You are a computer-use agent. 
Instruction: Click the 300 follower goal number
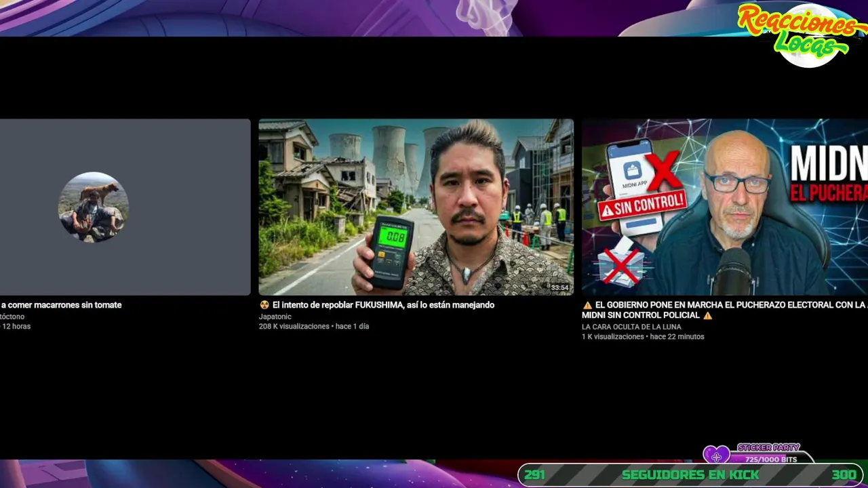click(x=844, y=474)
